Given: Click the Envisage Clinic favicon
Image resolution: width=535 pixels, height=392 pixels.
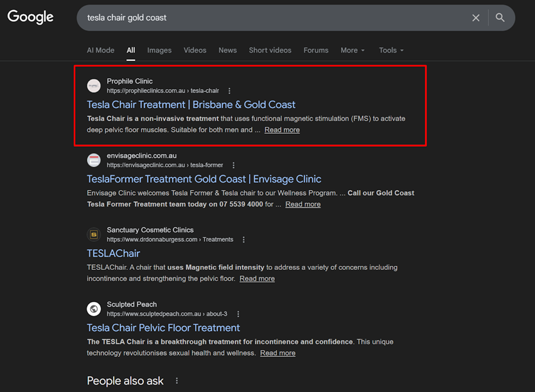Looking at the screenshot, I should 94,160.
